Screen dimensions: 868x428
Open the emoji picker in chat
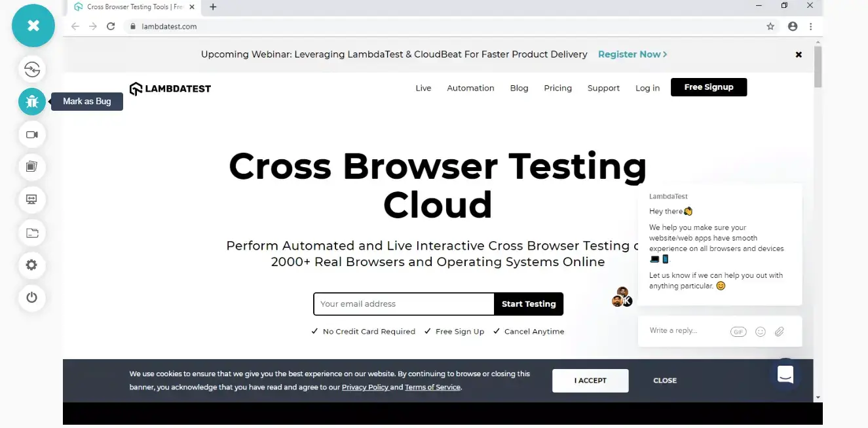[x=760, y=332]
